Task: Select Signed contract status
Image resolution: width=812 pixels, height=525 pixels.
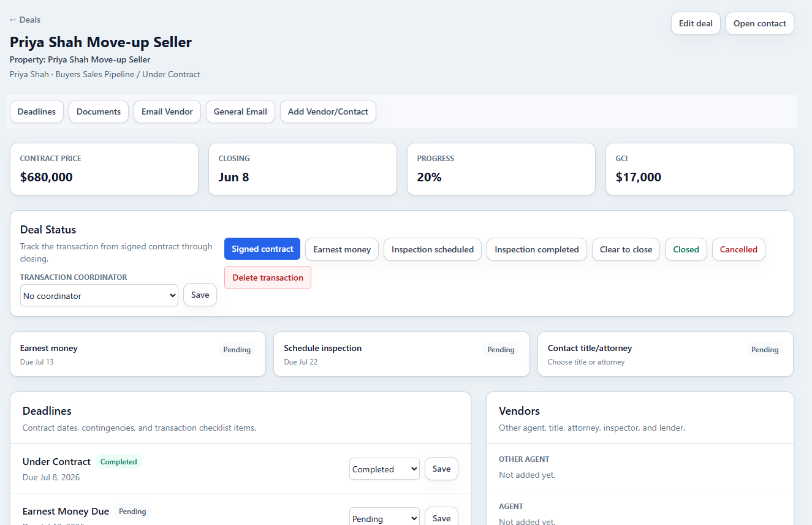Action: coord(262,249)
